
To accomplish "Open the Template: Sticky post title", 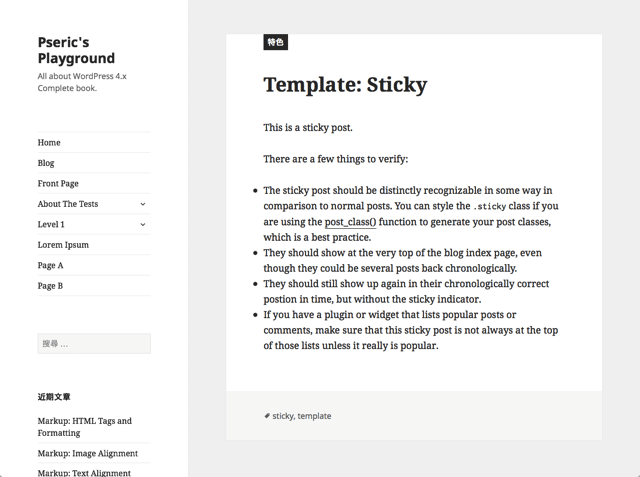I will coord(345,84).
